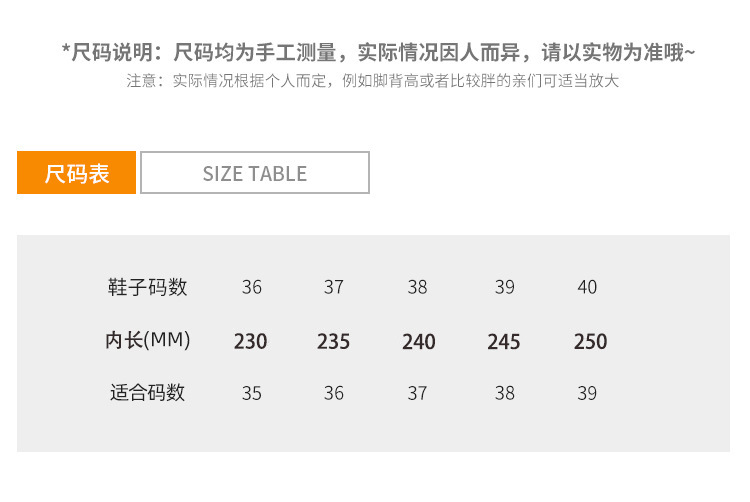Screen dimensions: 750x502
Task: Click the 230 inner length value
Action: [251, 341]
